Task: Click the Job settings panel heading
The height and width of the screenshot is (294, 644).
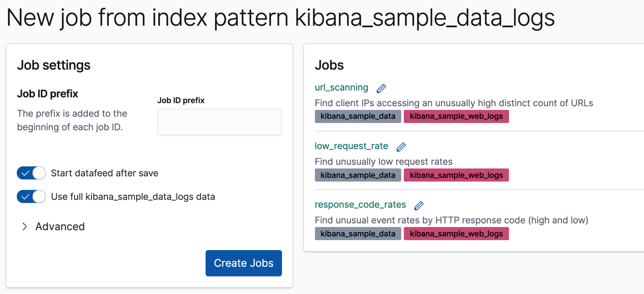Action: [54, 65]
